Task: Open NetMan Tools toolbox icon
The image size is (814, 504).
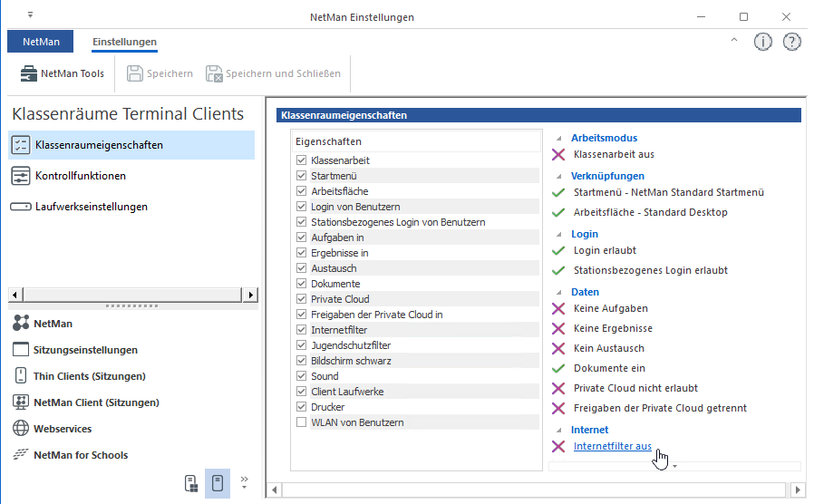Action: click(x=28, y=73)
